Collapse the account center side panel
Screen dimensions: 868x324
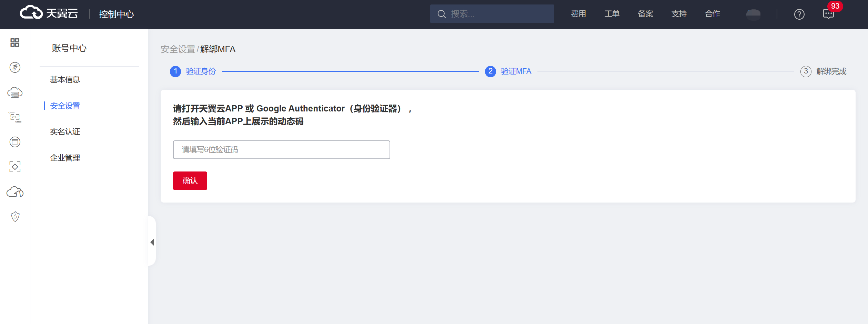coord(152,242)
